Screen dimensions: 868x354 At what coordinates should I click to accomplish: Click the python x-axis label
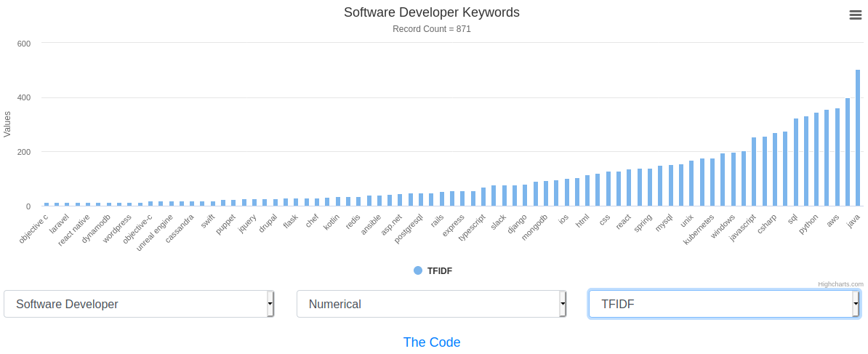[x=809, y=224]
